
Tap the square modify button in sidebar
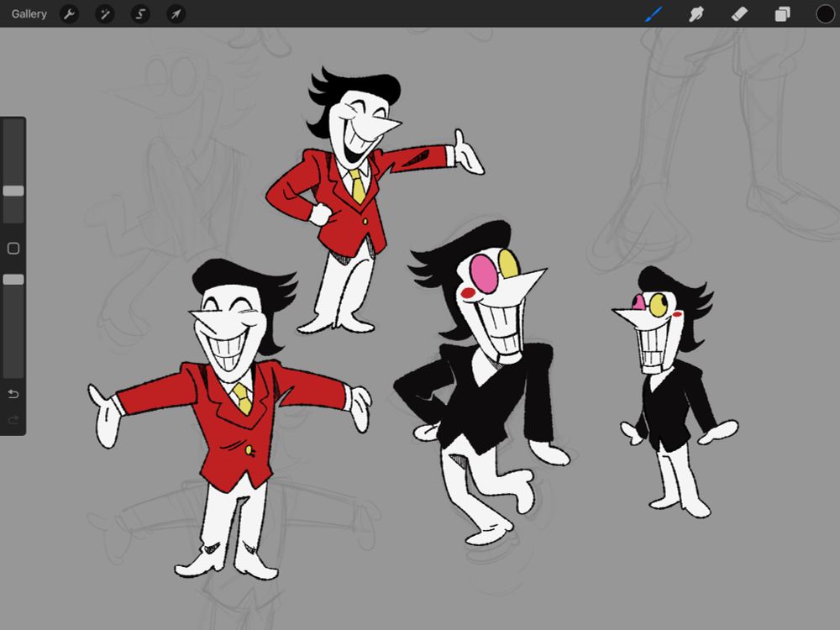[13, 248]
